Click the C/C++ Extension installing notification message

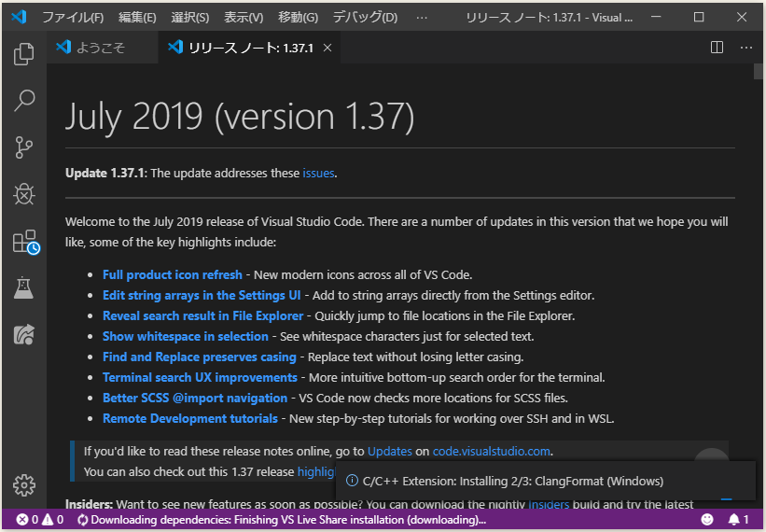point(513,481)
